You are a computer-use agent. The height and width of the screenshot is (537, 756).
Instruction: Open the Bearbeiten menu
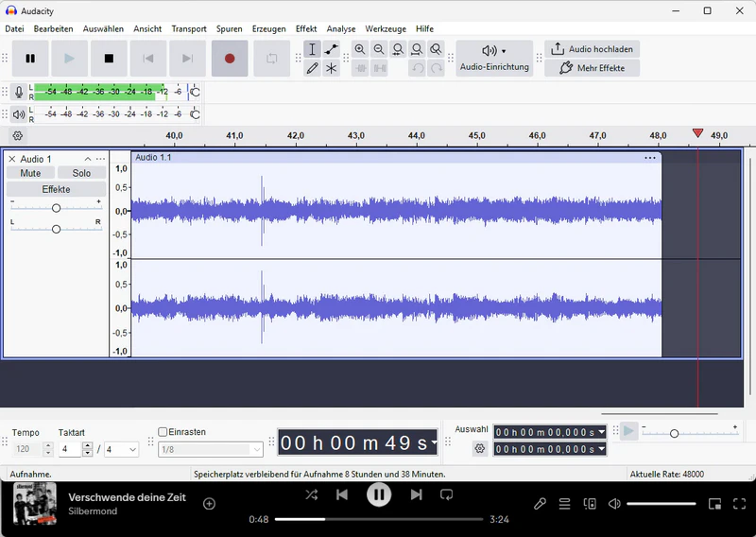click(54, 29)
